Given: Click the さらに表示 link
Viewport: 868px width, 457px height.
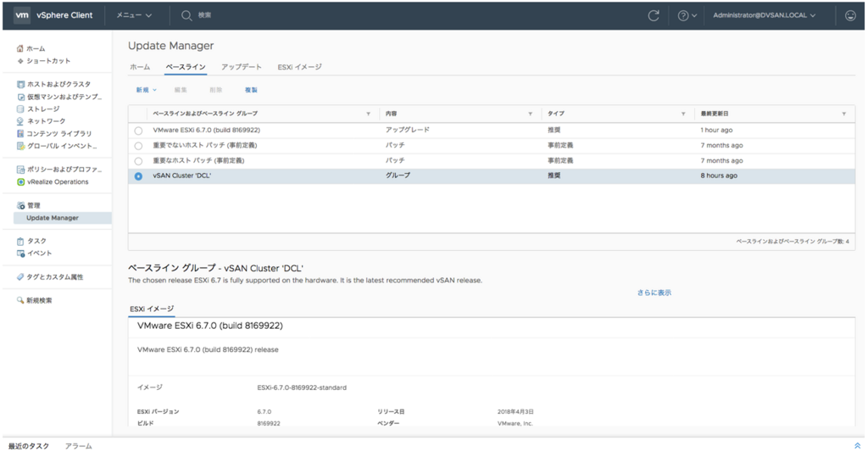Looking at the screenshot, I should pyautogui.click(x=654, y=293).
